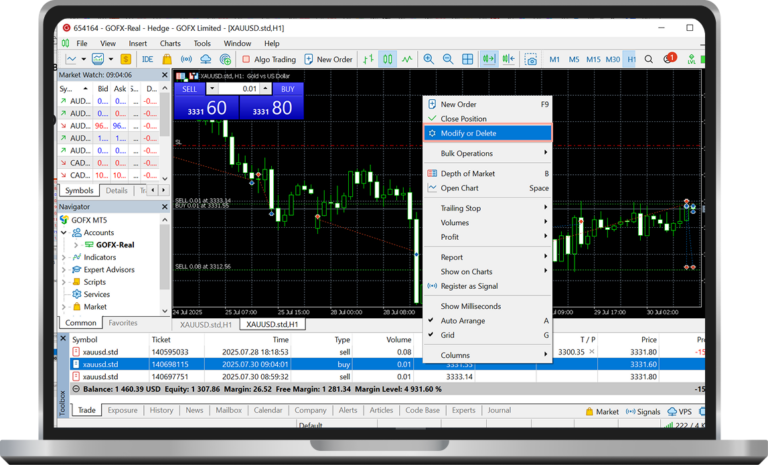Click the chart templates icon in toolbar
Image resolution: width=768 pixels, height=465 pixels.
coord(98,59)
